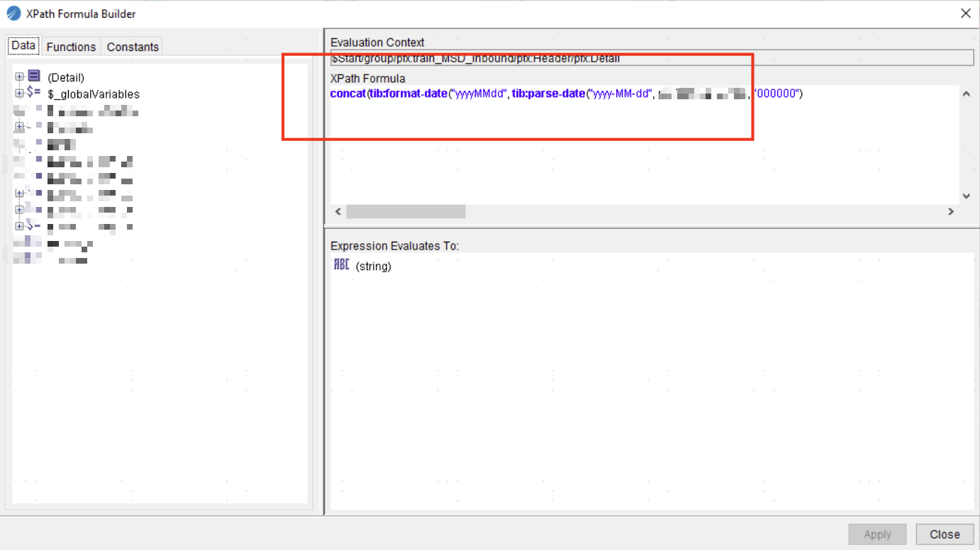980x550 pixels.
Task: Click the horizontal scrollbar thumb
Action: [404, 211]
